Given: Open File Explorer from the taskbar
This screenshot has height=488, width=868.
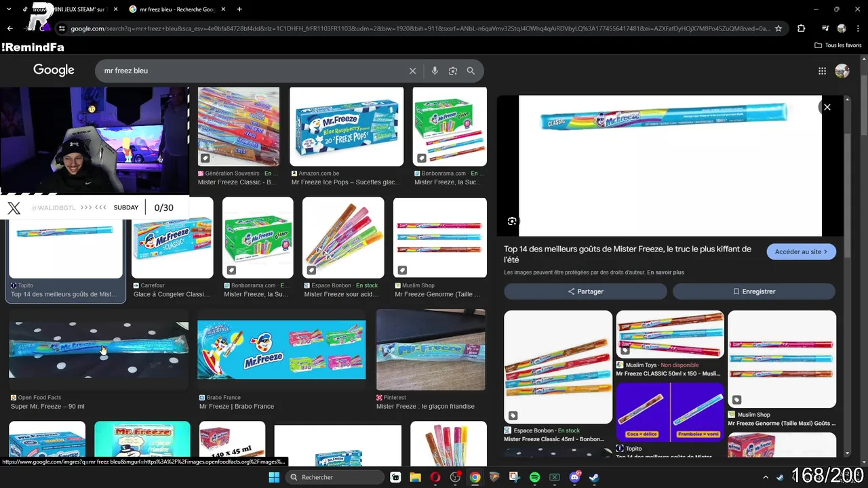Looking at the screenshot, I should pyautogui.click(x=416, y=477).
